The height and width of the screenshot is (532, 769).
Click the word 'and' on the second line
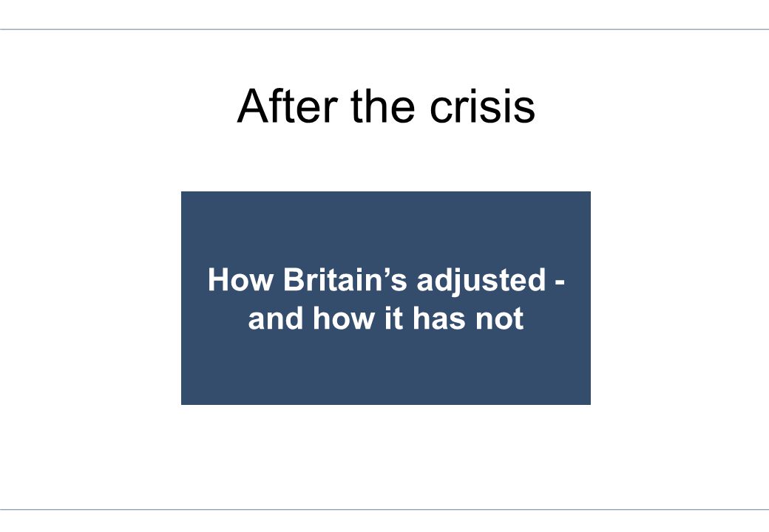pyautogui.click(x=275, y=318)
